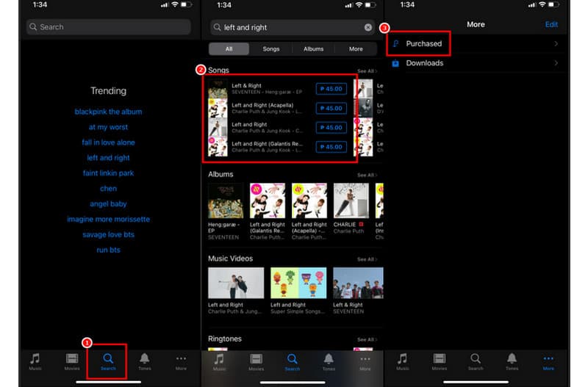This screenshot has width=588, height=387.
Task: Tap trending search 'savage love bts'
Action: (x=108, y=234)
